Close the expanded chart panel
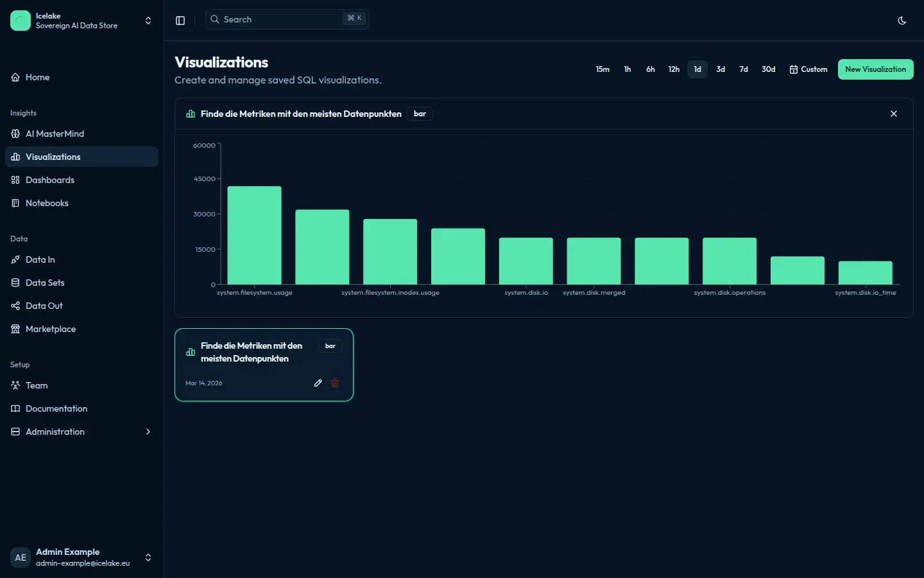Image resolution: width=924 pixels, height=578 pixels. (x=894, y=114)
